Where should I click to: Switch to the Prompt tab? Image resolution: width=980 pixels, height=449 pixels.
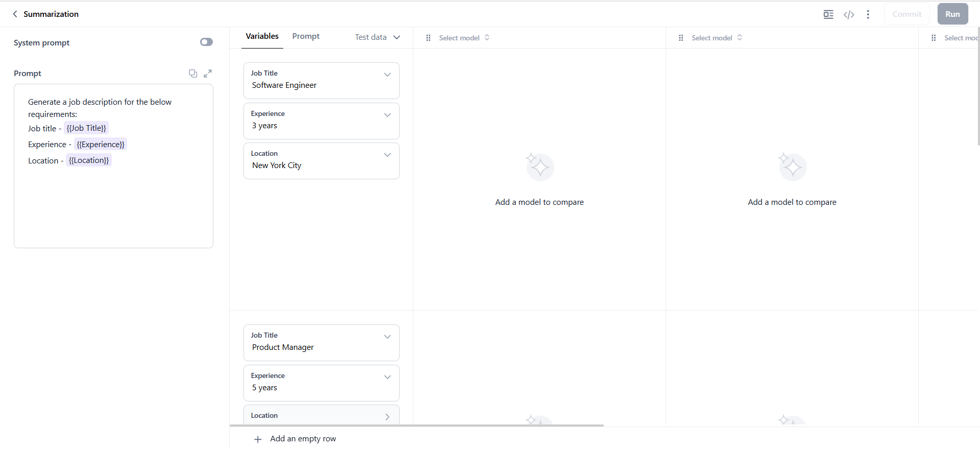306,36
